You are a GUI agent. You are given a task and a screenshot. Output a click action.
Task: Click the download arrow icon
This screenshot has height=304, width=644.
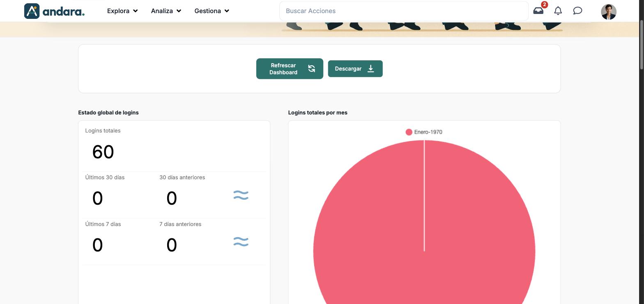tap(371, 69)
